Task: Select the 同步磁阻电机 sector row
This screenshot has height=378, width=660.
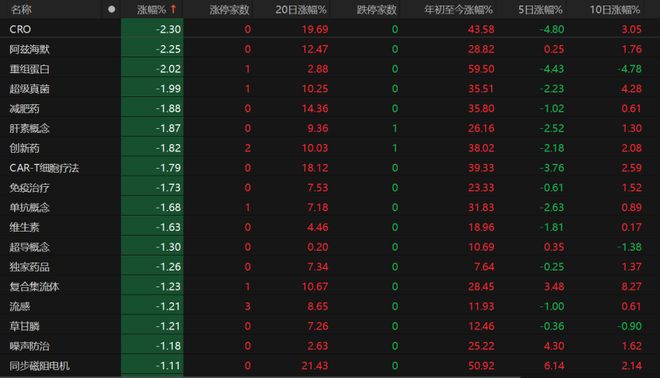Action: [x=330, y=365]
